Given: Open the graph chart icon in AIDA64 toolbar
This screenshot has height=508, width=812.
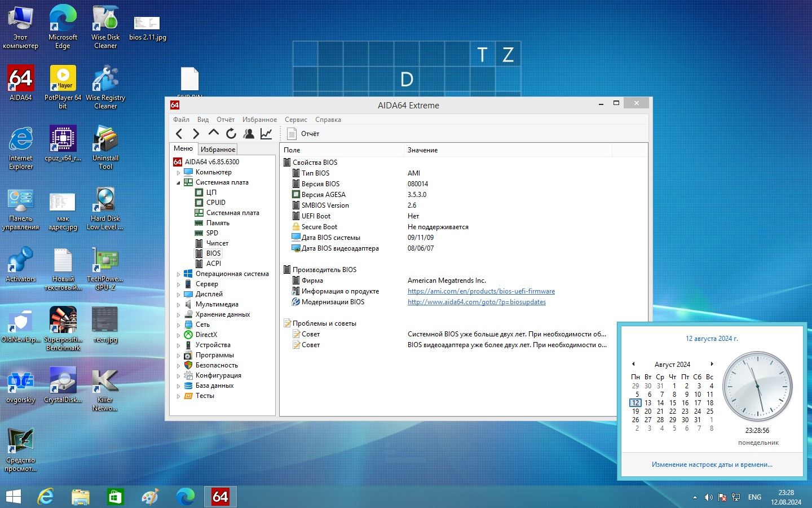Looking at the screenshot, I should tap(266, 134).
